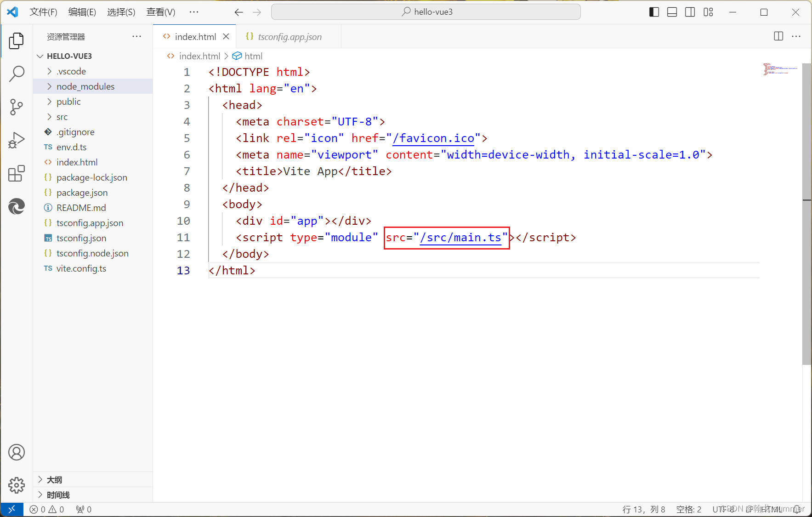This screenshot has width=812, height=517.
Task: Expand the node_modules folder
Action: [85, 86]
